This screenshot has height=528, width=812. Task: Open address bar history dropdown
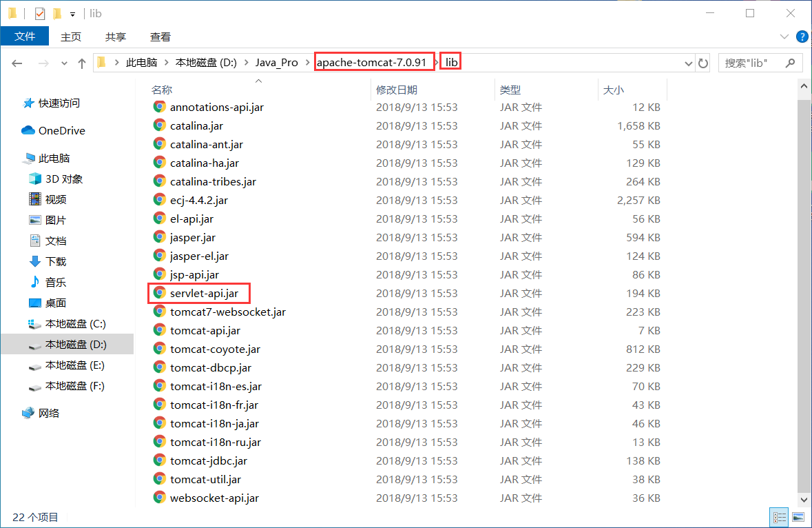[x=688, y=63]
